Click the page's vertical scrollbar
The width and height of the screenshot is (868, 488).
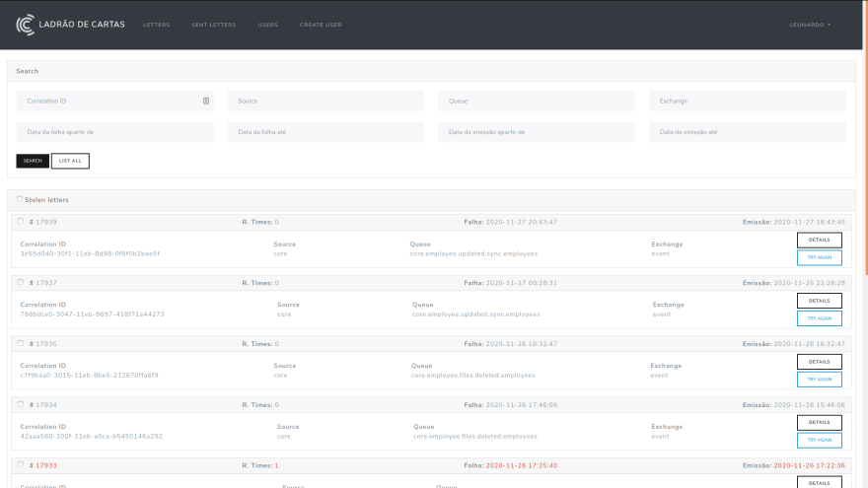tap(866, 137)
